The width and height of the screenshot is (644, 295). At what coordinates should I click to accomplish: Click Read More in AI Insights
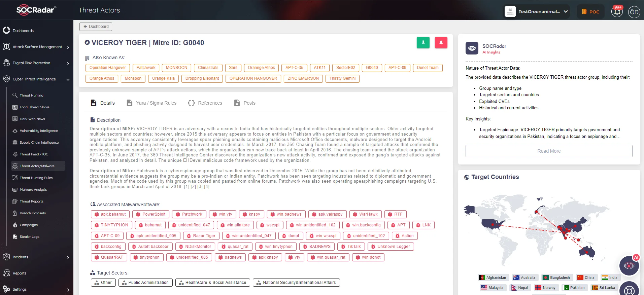pos(549,151)
